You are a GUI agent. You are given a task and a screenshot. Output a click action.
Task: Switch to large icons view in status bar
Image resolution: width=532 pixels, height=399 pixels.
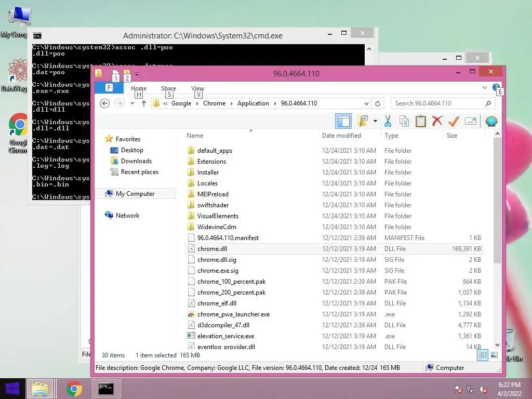coord(494,355)
